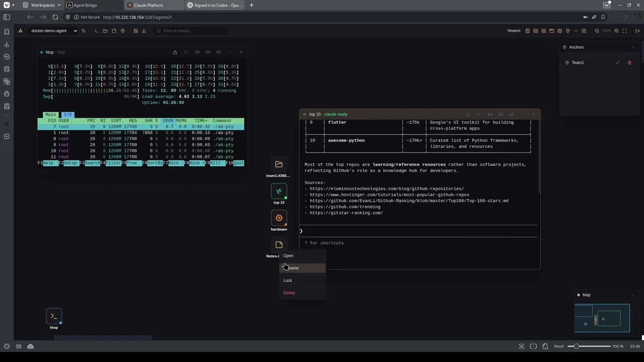Select htop Main tab
Viewport: 644px width, 362px height.
coord(51,115)
